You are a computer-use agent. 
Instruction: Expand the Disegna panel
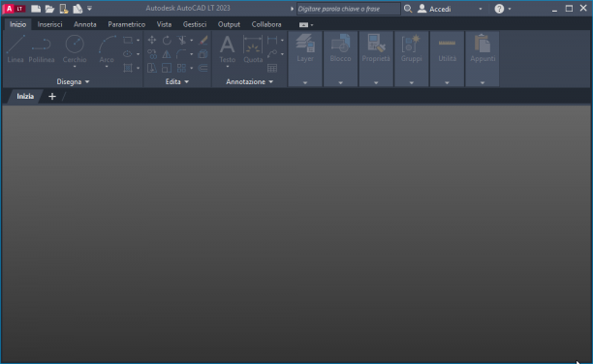(x=73, y=81)
